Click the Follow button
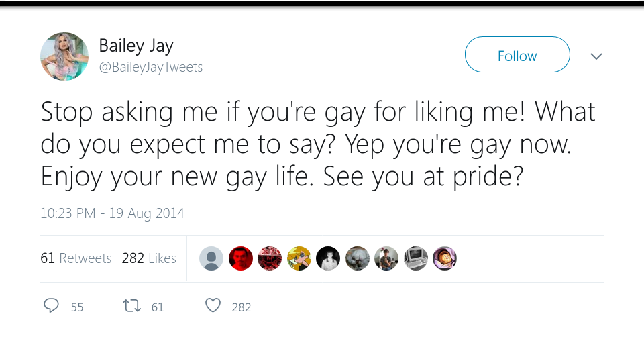Screen dimensions: 644x343 pos(517,56)
